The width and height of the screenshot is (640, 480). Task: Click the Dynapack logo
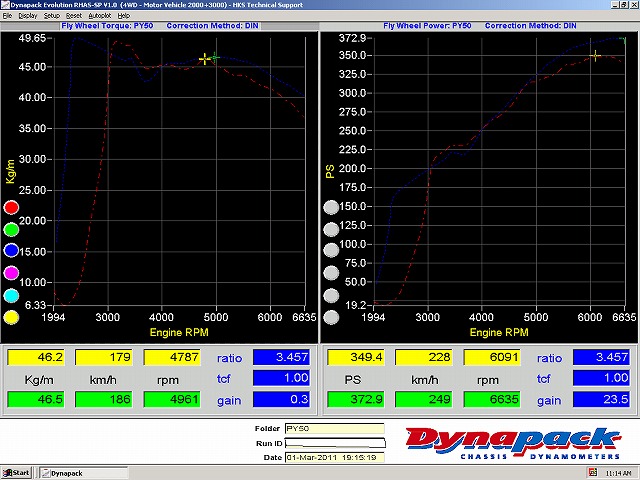point(513,443)
